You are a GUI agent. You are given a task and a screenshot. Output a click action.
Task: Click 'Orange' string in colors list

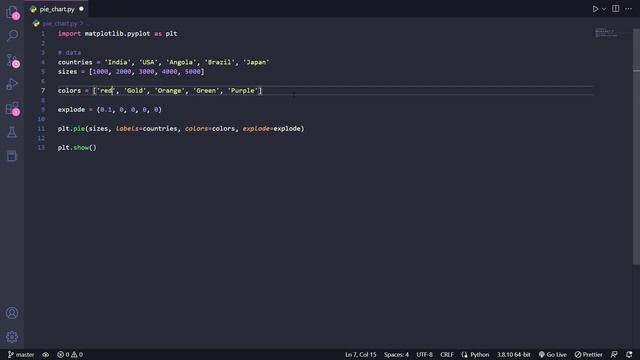[169, 91]
